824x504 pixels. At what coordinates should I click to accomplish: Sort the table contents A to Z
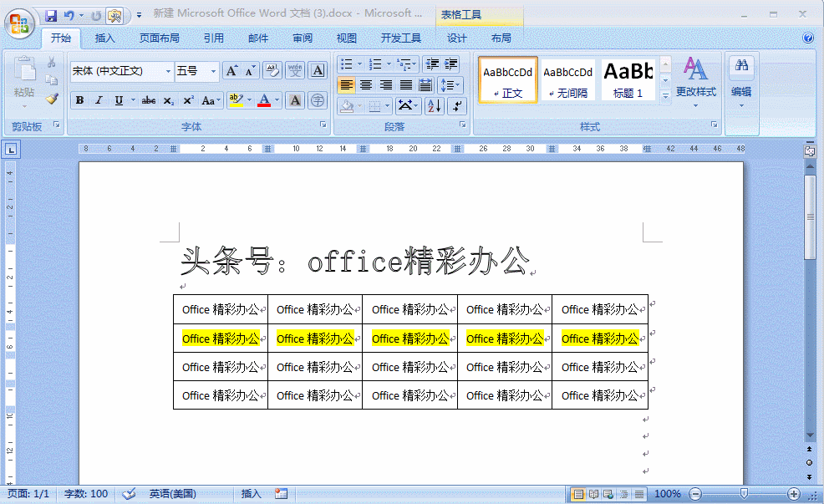tap(435, 106)
